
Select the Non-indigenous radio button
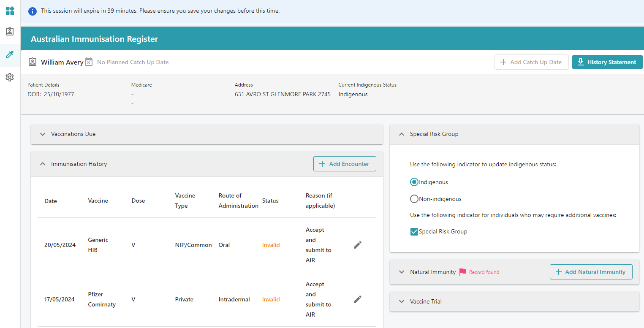click(x=414, y=198)
